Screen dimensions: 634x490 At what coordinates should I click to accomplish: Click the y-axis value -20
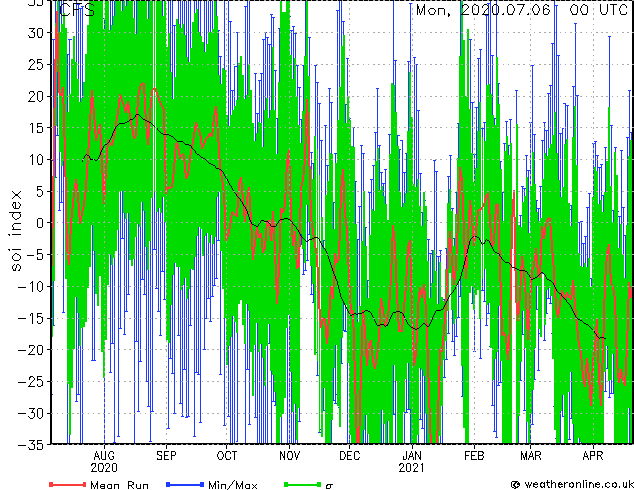point(31,350)
